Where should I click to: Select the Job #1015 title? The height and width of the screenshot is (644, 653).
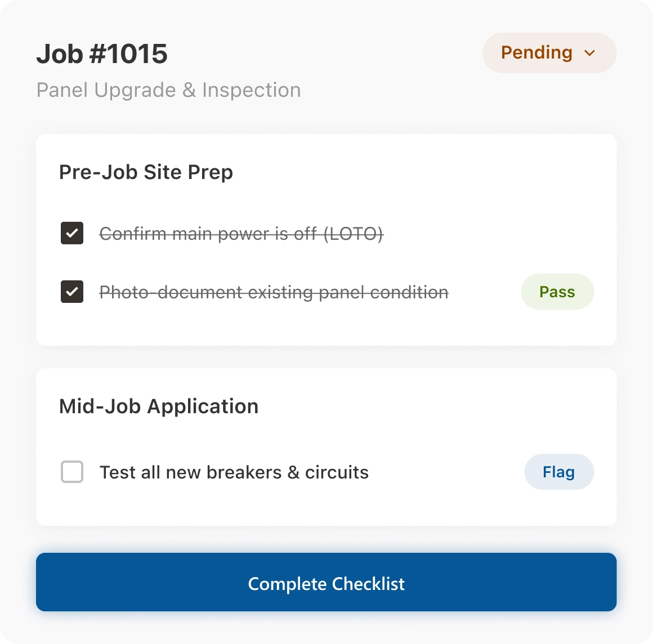pyautogui.click(x=102, y=54)
